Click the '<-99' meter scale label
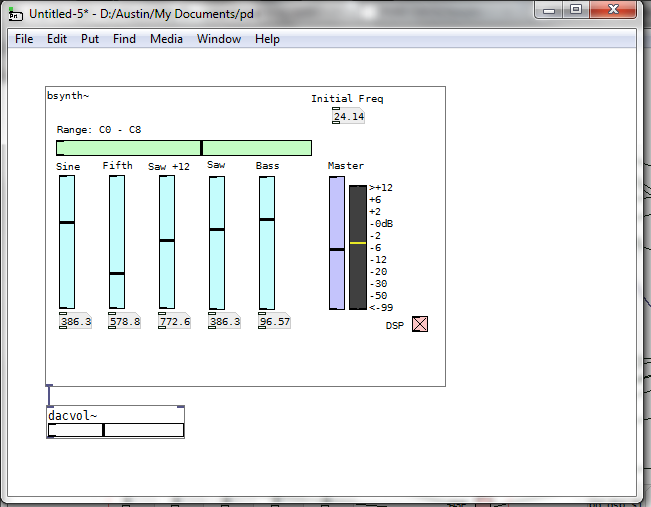This screenshot has width=651, height=507. 381,308
